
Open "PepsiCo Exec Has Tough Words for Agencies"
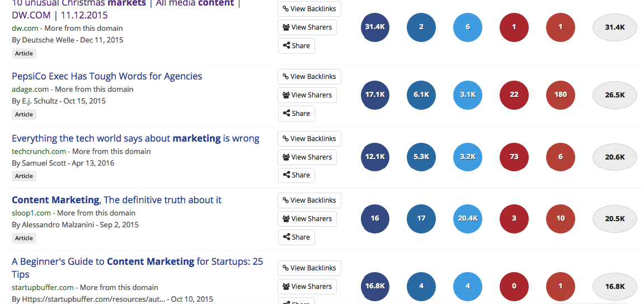[x=107, y=76]
